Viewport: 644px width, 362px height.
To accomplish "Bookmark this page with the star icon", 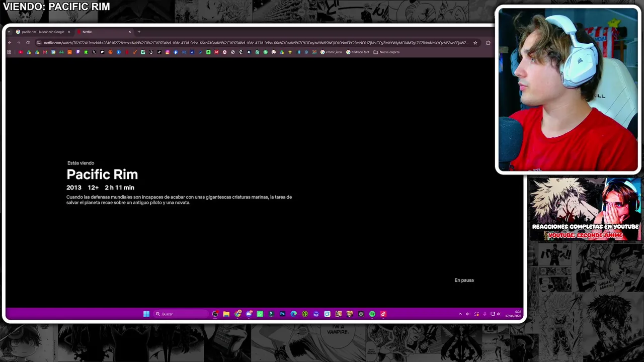I will tap(475, 43).
